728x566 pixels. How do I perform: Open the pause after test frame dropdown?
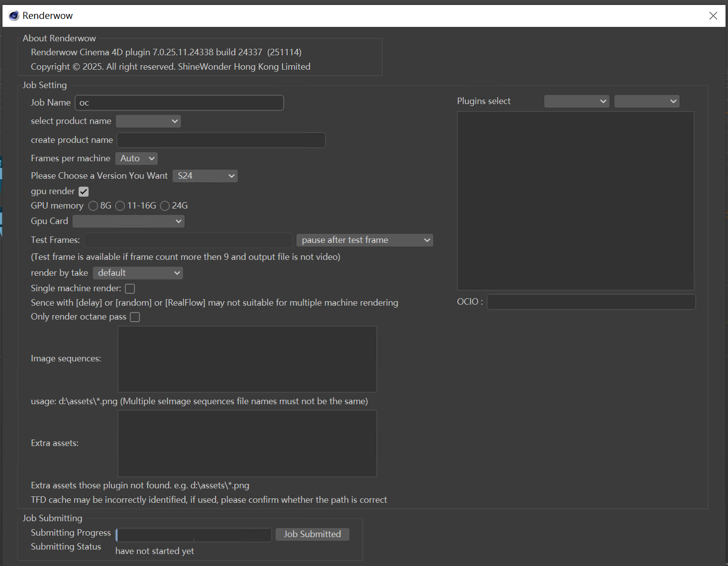point(365,240)
